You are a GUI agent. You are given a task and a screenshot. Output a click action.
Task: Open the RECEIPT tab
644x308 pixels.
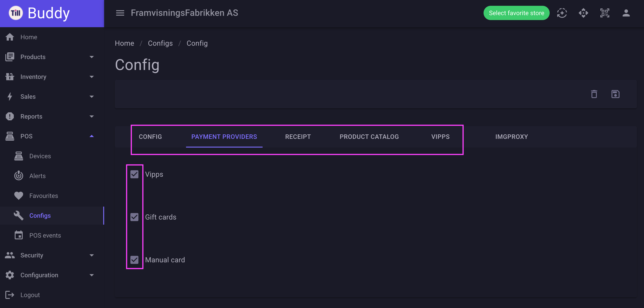[x=298, y=137]
